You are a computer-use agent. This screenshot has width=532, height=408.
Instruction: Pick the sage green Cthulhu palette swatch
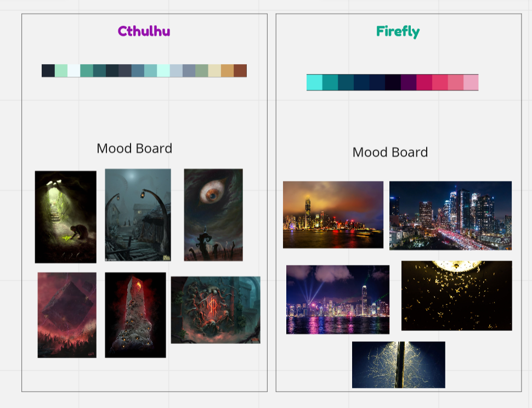pos(202,71)
